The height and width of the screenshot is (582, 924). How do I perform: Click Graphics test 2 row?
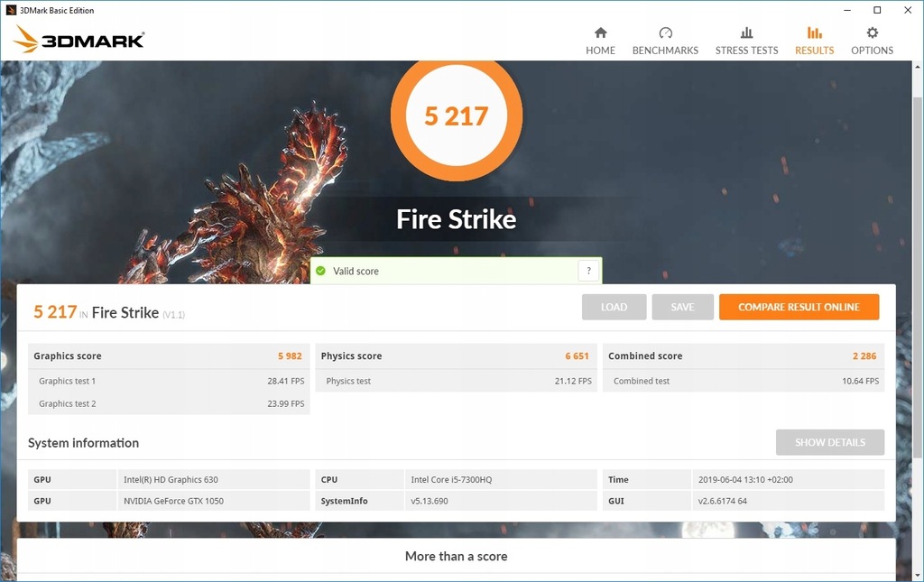(x=169, y=403)
